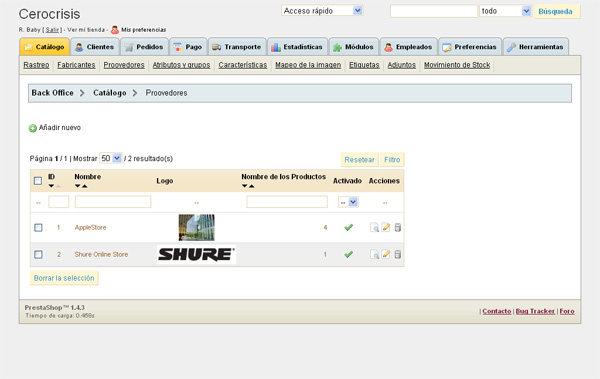This screenshot has width=600, height=379.
Task: Sort Nombre column ascending arrow
Action: [x=85, y=186]
